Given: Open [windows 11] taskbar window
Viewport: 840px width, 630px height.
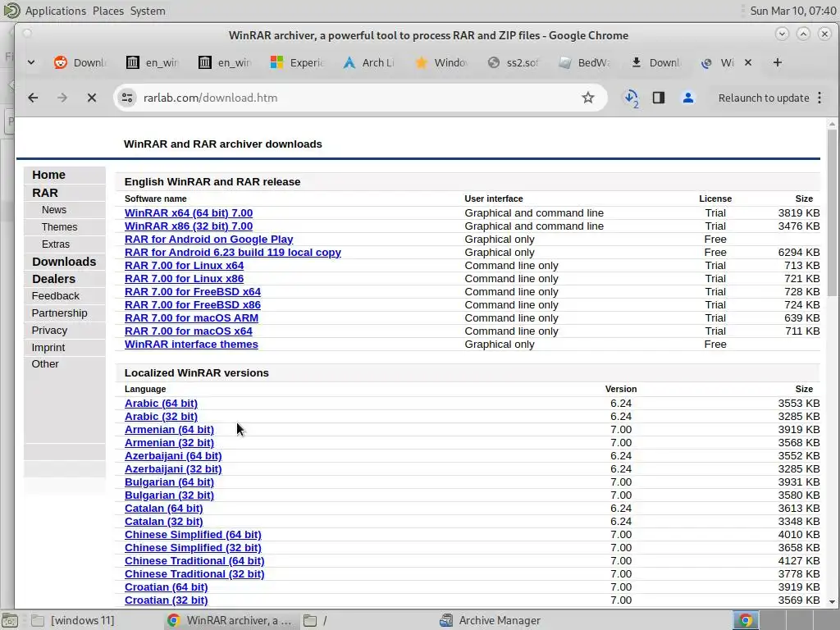Looking at the screenshot, I should point(72,620).
